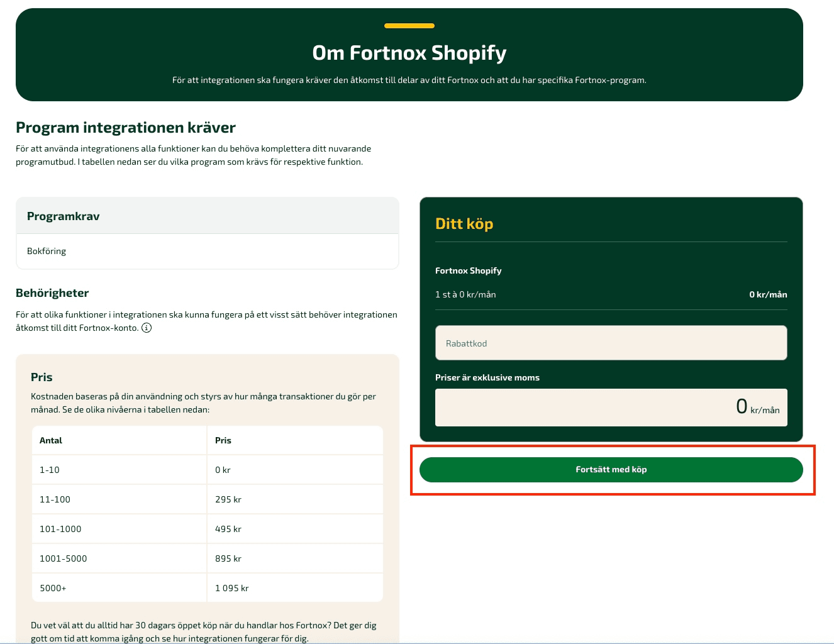Click the Program integrationen kräver heading
The width and height of the screenshot is (834, 644).
coord(126,128)
